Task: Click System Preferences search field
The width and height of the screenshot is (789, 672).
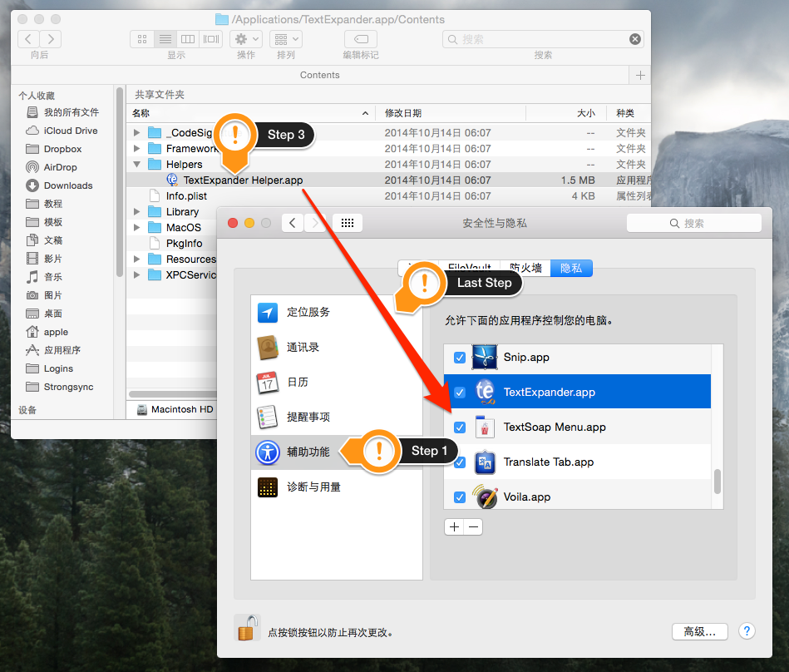Action: coord(693,223)
